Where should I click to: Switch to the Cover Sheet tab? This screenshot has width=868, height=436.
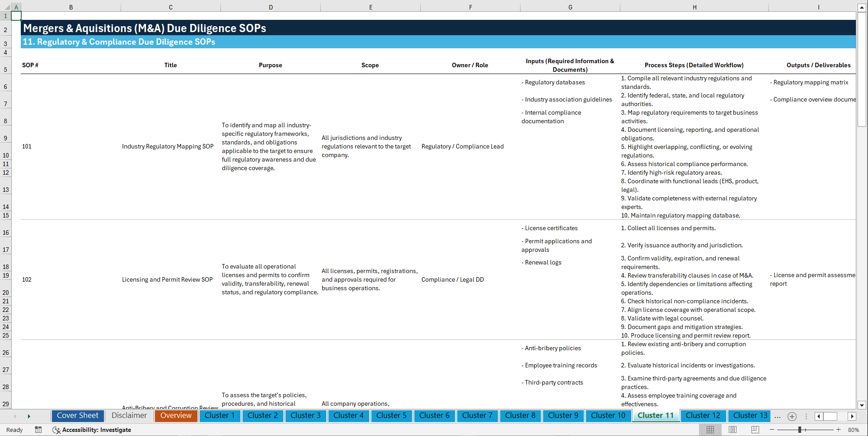(77, 415)
